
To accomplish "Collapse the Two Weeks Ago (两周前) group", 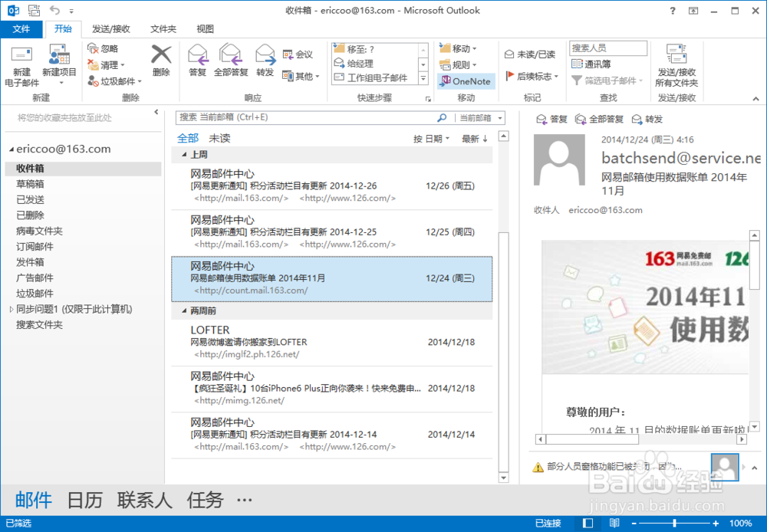I will coord(184,311).
